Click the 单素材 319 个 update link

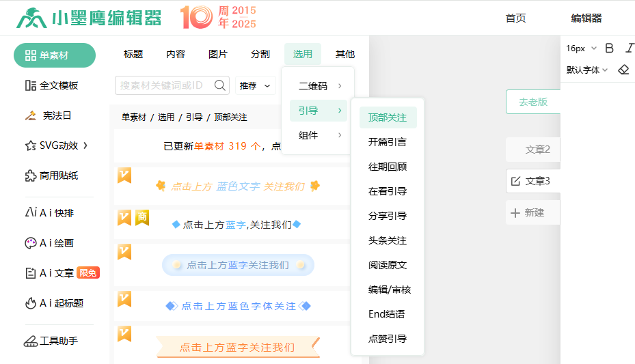pos(227,146)
